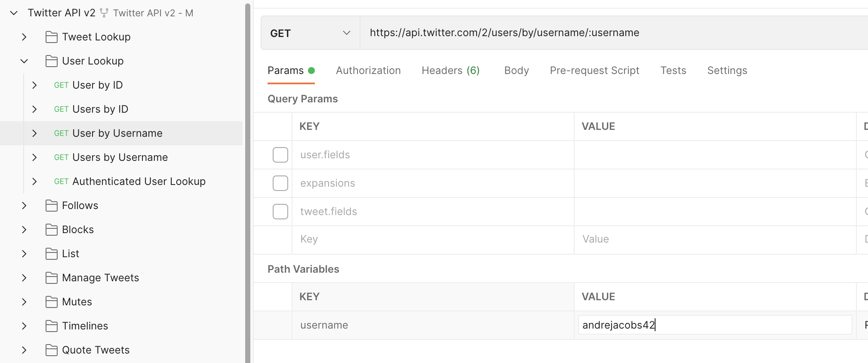Open the User by ID request
This screenshot has height=363, width=868.
click(97, 85)
